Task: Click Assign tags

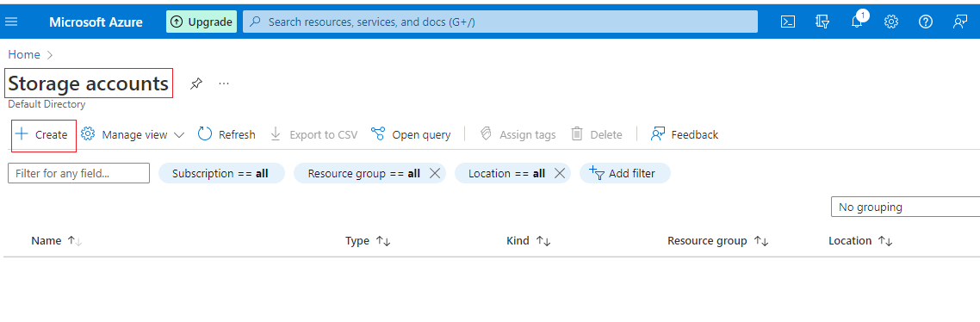Action: pyautogui.click(x=518, y=134)
